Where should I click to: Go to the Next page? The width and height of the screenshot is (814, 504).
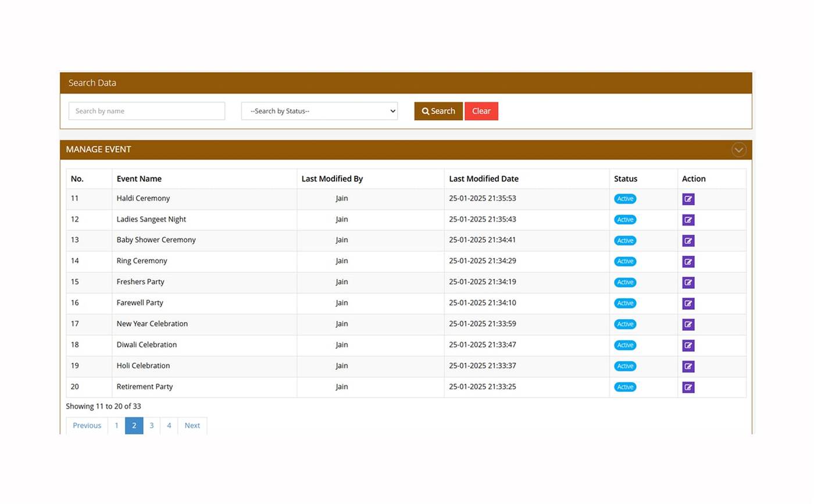pyautogui.click(x=192, y=426)
